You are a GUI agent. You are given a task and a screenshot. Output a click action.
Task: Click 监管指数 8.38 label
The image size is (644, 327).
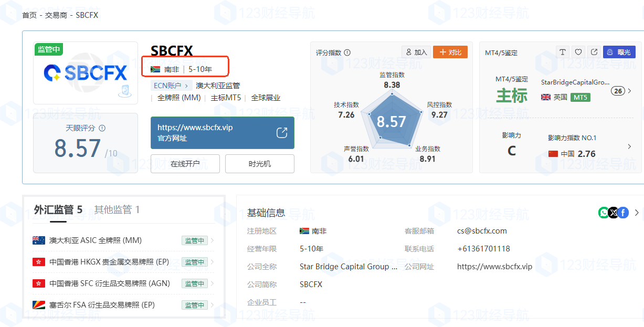click(x=392, y=80)
